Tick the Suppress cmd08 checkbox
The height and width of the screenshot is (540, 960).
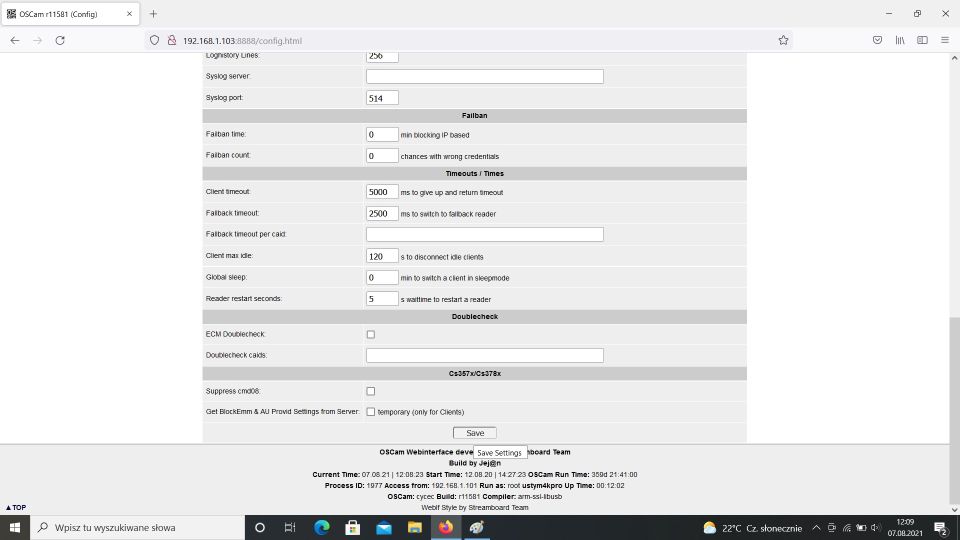[371, 391]
